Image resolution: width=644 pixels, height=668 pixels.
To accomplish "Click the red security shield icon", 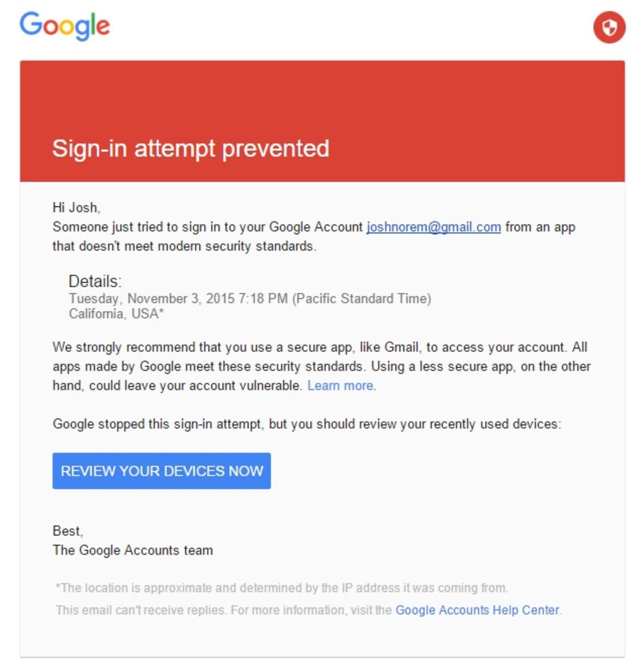I will (x=609, y=27).
